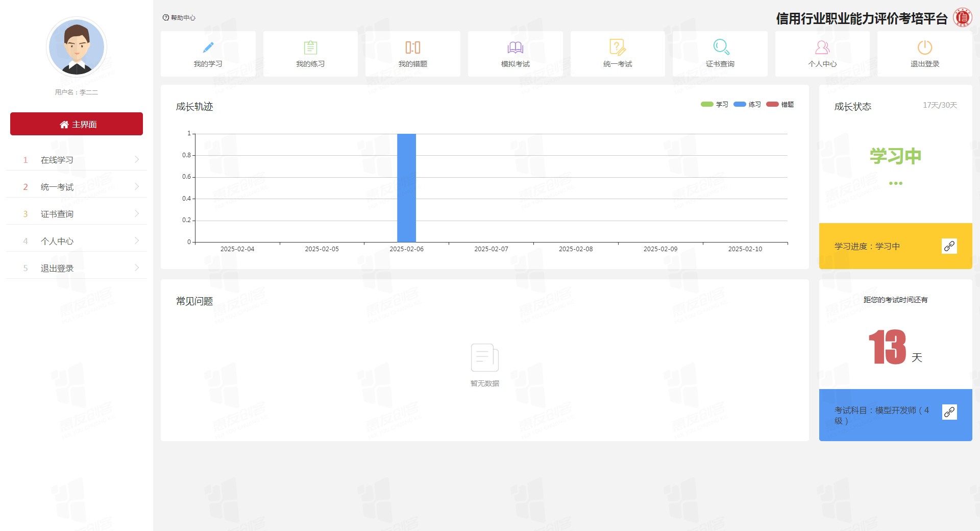The height and width of the screenshot is (531, 980).
Task: Select 证书查询 in the sidebar menu
Action: [x=57, y=214]
